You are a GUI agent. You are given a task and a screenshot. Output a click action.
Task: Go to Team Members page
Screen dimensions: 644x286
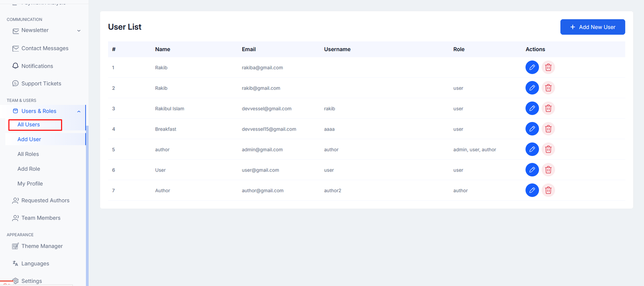[x=41, y=218]
